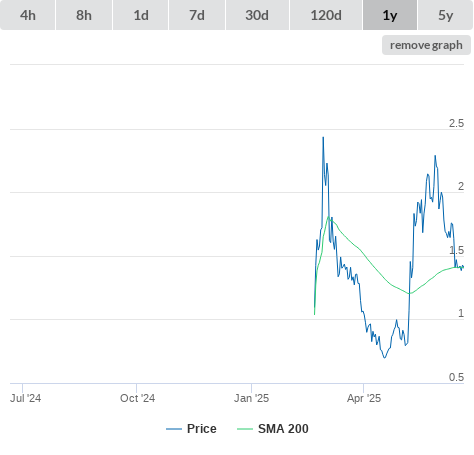Screen dimensions: 474x455
Task: Click the Jan '25 axis label
Action: click(251, 398)
